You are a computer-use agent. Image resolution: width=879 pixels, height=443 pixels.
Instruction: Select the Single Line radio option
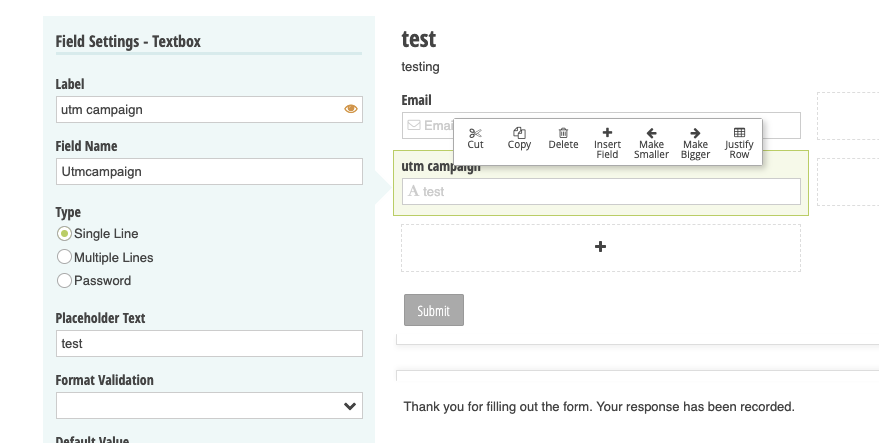(x=65, y=234)
